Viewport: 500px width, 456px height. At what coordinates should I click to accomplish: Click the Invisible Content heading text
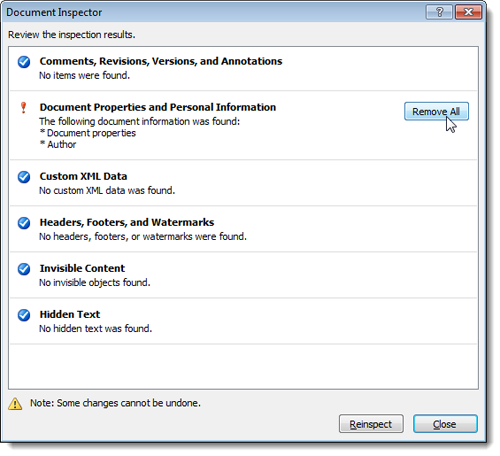[x=82, y=268]
